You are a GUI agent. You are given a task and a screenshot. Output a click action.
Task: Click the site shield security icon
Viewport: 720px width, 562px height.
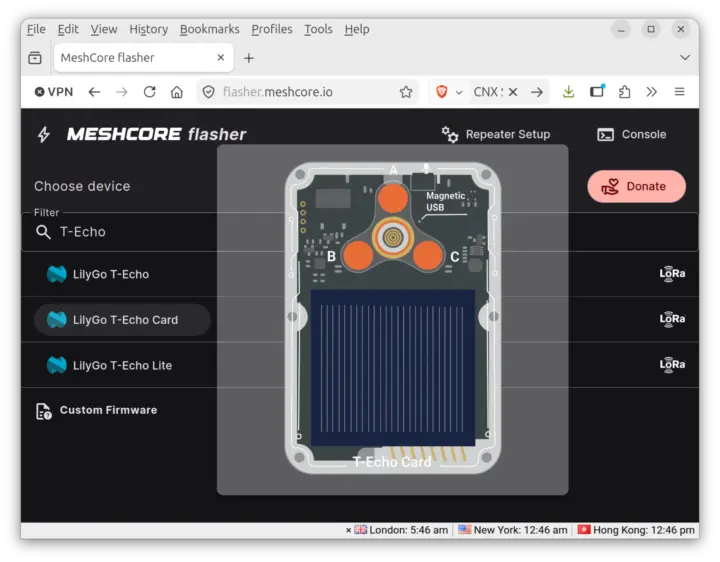pos(208,92)
